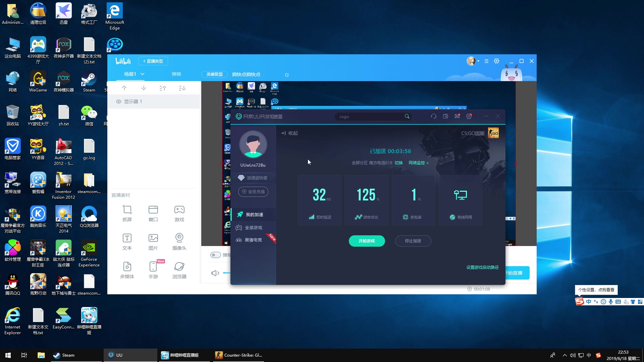Move source up with the up arrow
644x362 pixels.
(124, 88)
